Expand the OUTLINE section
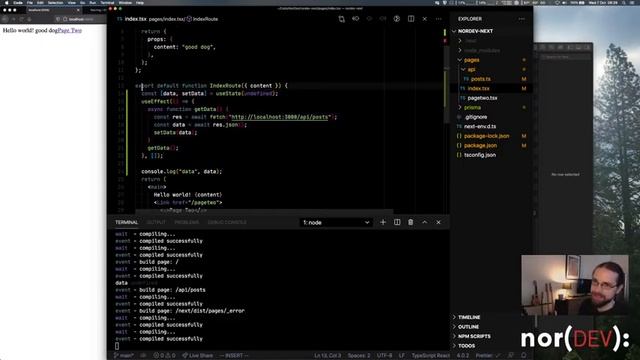The image size is (640, 360). point(468,327)
